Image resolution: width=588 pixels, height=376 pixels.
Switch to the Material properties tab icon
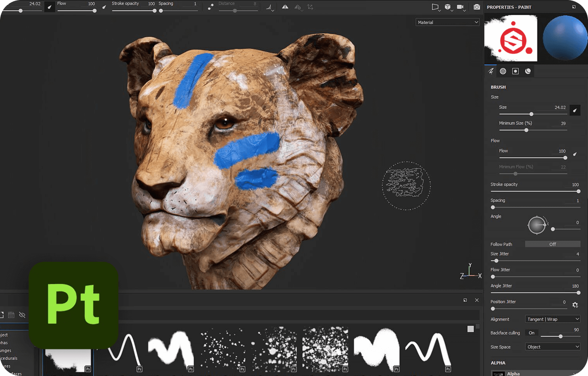click(528, 71)
